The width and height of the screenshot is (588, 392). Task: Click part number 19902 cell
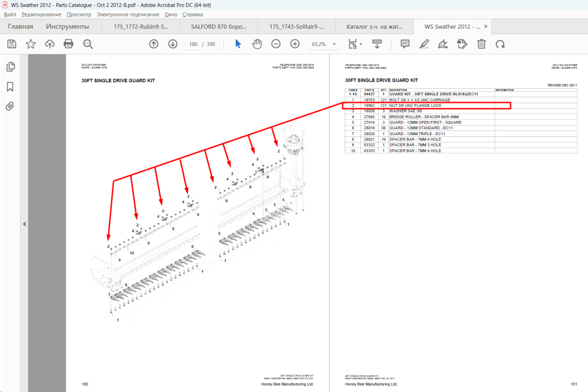point(369,106)
